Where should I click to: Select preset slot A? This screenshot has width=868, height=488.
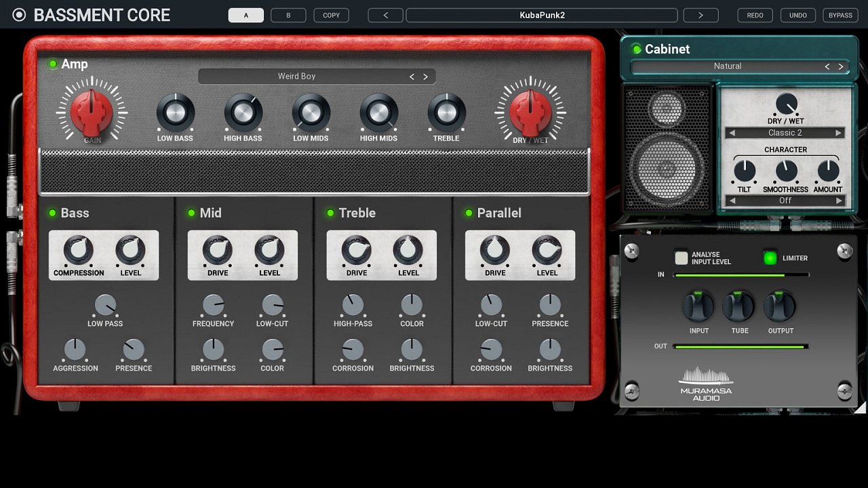tap(245, 15)
